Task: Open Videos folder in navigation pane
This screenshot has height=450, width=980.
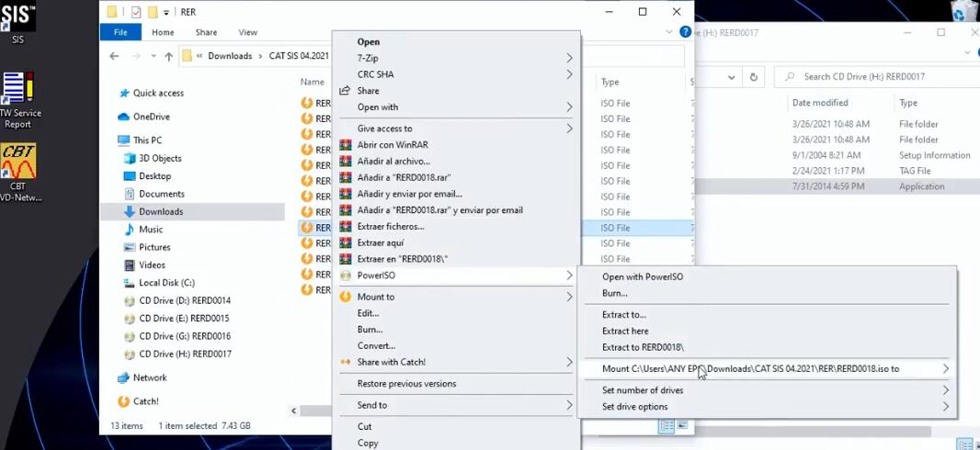Action: coord(152,264)
